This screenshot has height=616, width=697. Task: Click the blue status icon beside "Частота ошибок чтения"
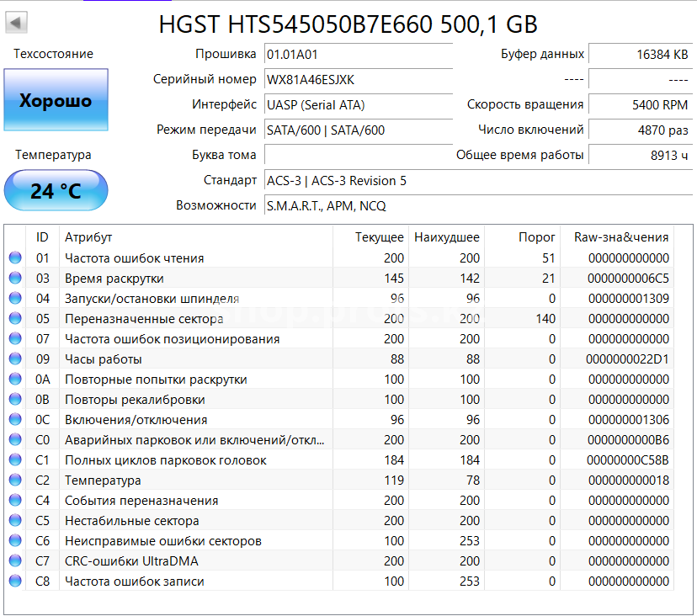point(14,258)
